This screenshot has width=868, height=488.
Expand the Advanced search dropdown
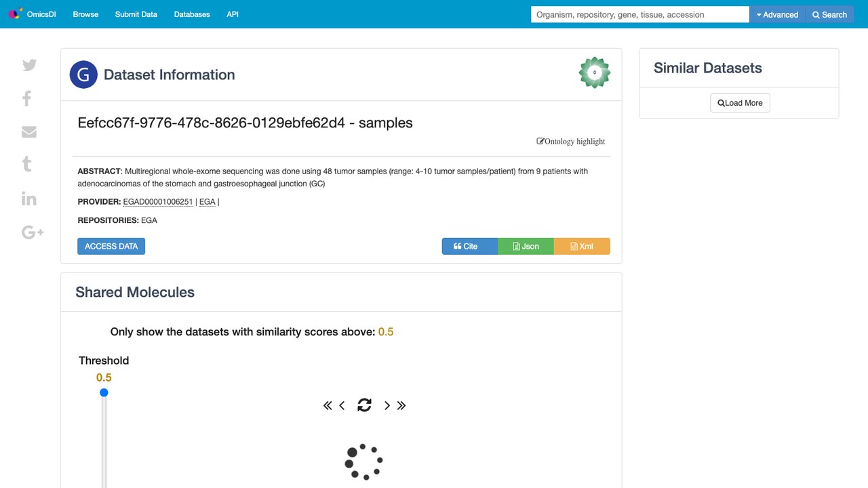click(x=777, y=14)
